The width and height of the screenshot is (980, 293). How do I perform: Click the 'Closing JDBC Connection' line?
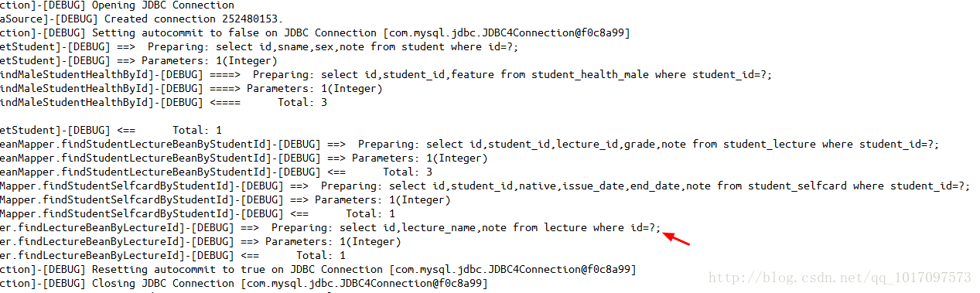point(244,283)
